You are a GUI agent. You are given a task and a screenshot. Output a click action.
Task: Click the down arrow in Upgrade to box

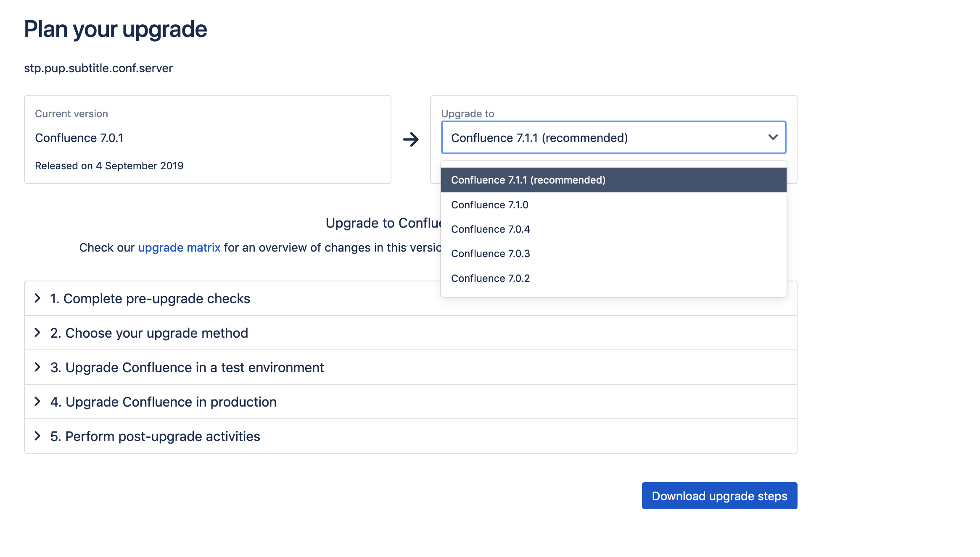[773, 137]
